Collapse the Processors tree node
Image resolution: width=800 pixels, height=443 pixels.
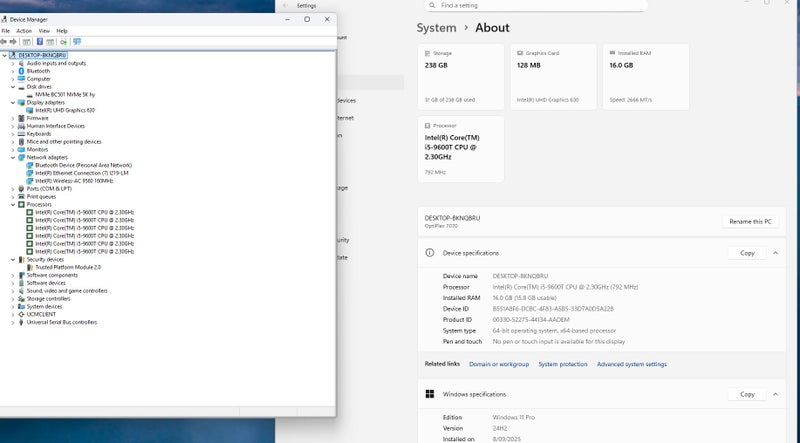(x=13, y=204)
